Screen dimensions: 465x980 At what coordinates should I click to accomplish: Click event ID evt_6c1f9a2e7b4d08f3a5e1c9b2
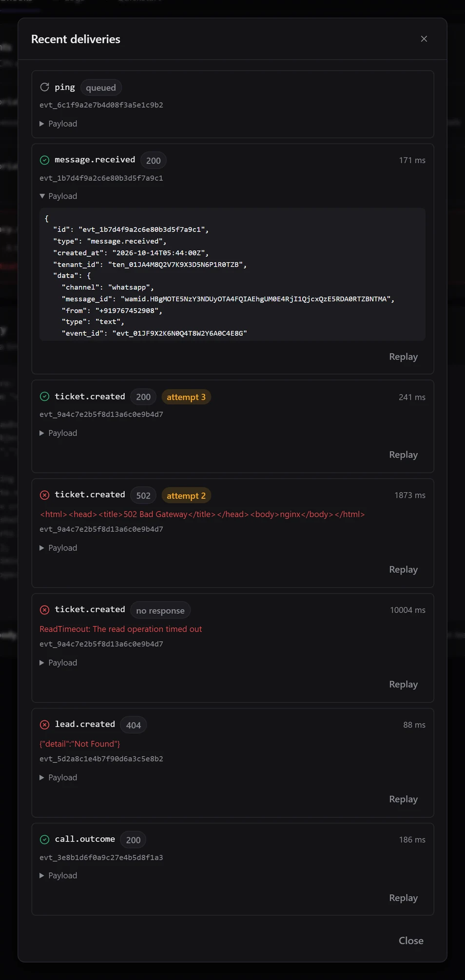[x=101, y=105]
